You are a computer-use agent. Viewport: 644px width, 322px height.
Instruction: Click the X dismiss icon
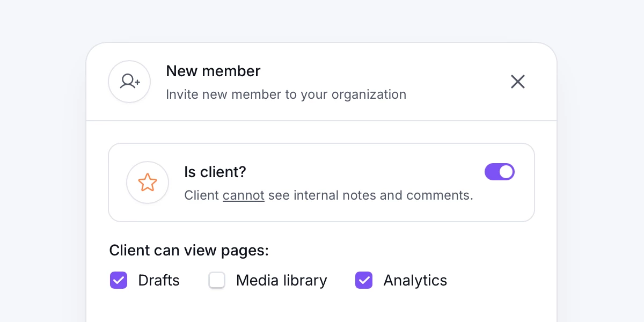517,81
